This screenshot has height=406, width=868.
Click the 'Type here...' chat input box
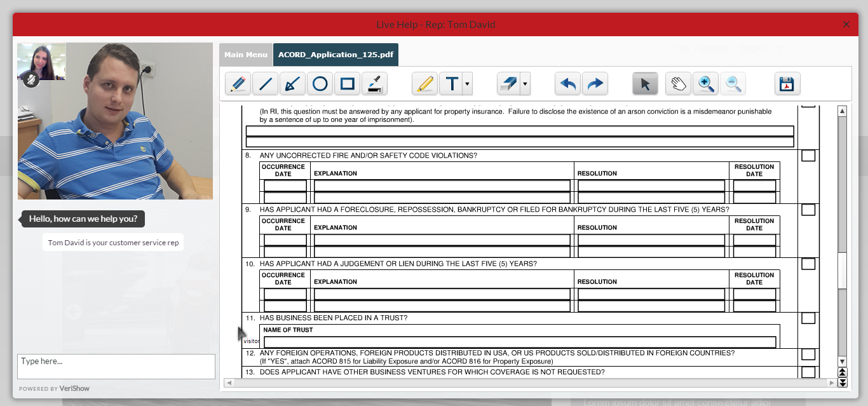click(116, 367)
